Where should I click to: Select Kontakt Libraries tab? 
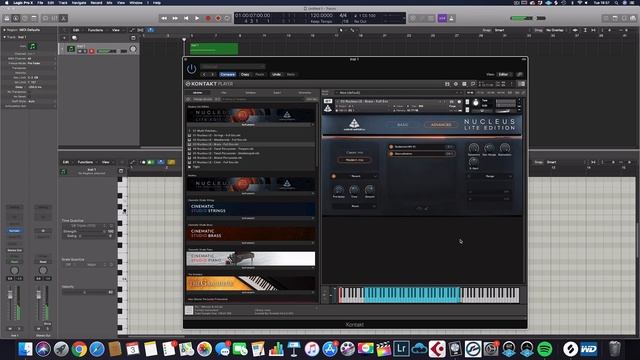coord(198,93)
